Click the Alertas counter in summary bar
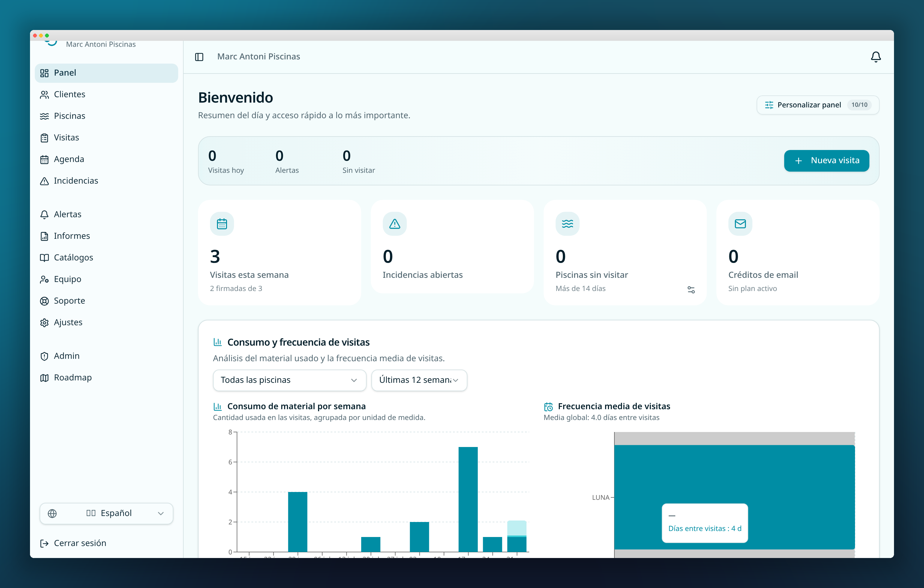 click(x=286, y=162)
